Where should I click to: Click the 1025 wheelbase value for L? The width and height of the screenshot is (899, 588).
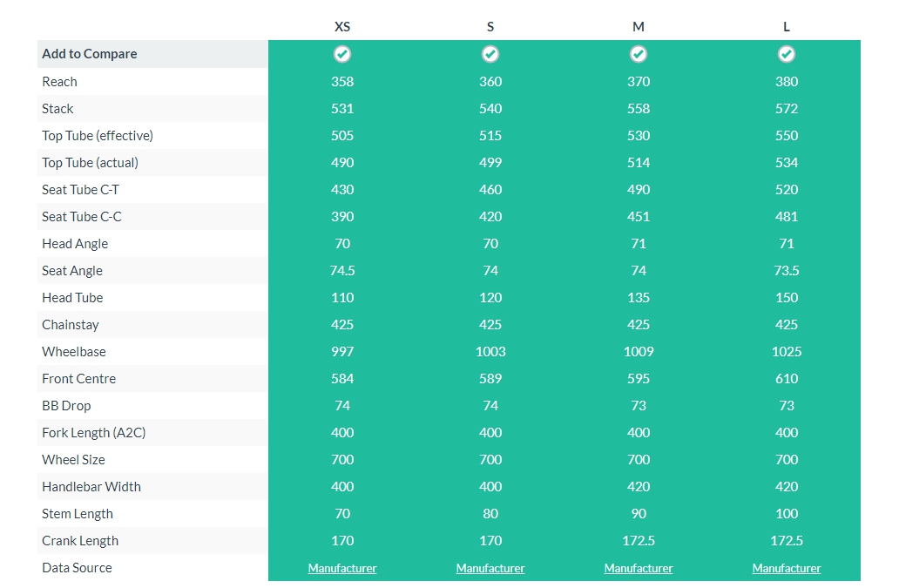click(787, 352)
